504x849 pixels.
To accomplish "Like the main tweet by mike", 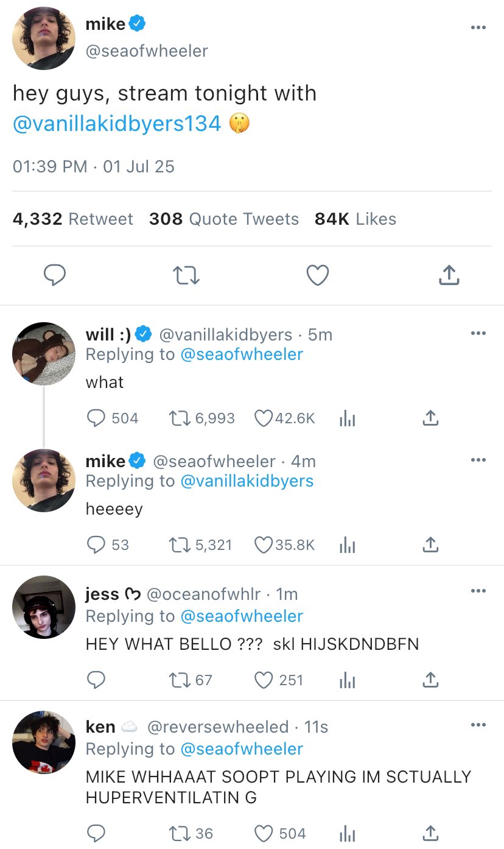I will tap(317, 276).
